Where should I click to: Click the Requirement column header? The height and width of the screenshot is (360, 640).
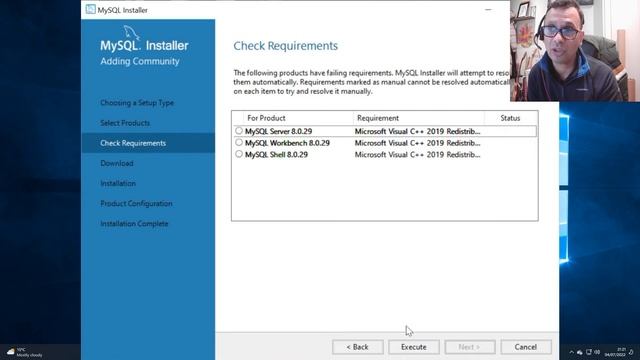click(419, 118)
